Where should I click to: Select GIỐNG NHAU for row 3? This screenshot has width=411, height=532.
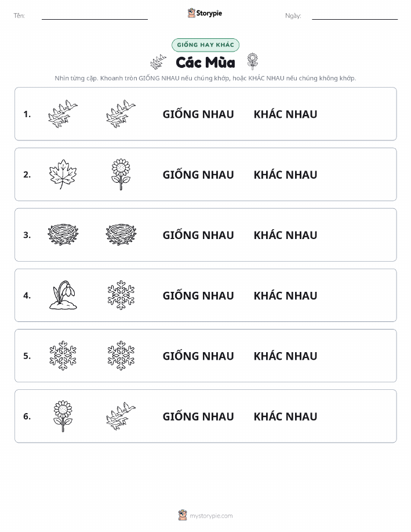pyautogui.click(x=198, y=235)
